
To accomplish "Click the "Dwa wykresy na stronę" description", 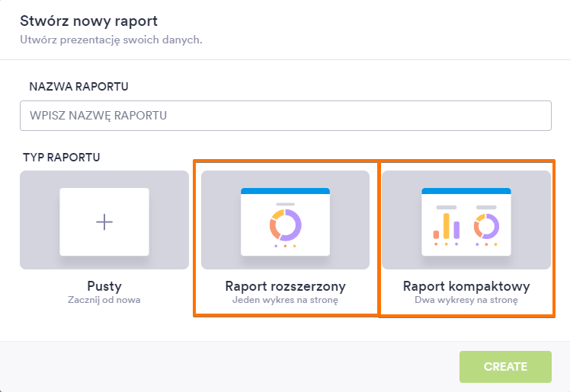I will point(466,300).
